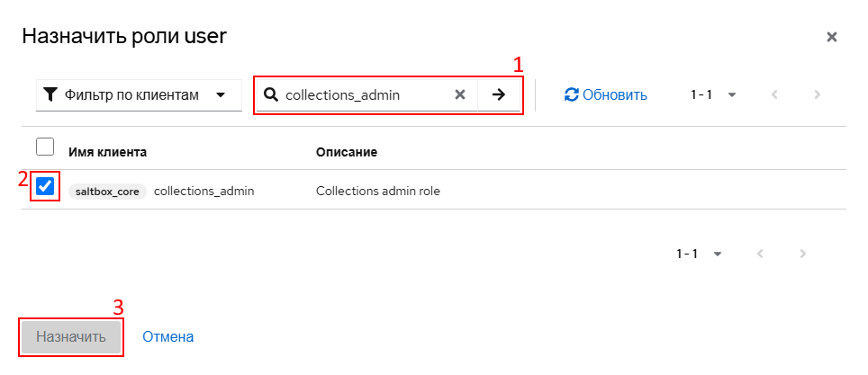The width and height of the screenshot is (868, 375).
Task: Click the funnel filter icon
Action: (x=50, y=94)
